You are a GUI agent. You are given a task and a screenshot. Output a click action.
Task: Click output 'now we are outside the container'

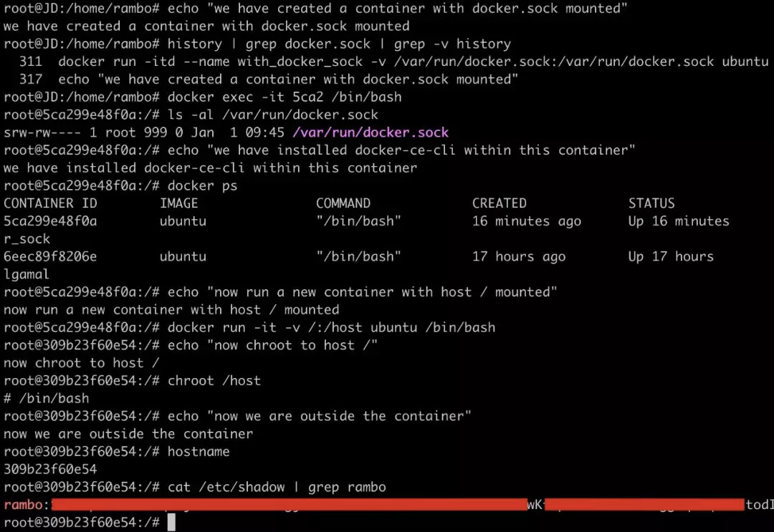[128, 434]
